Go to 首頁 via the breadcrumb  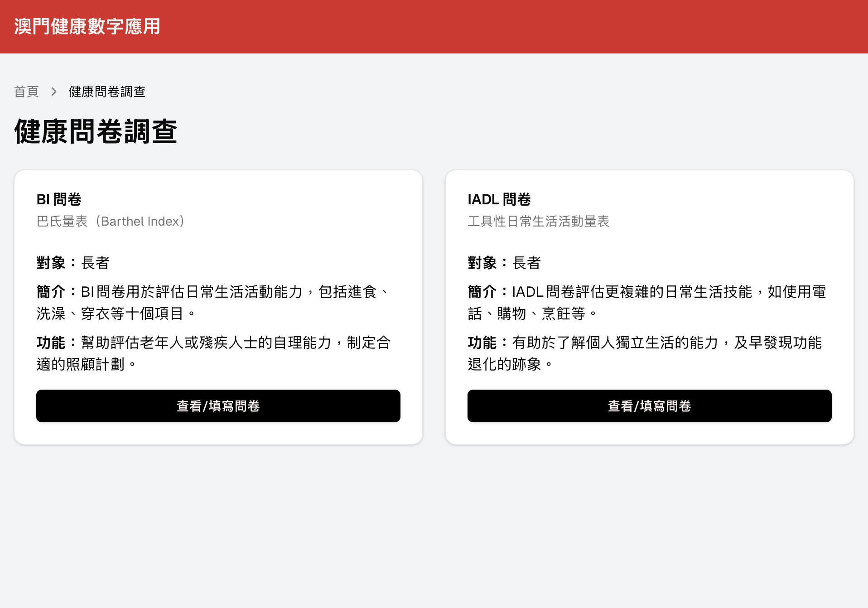pyautogui.click(x=26, y=92)
